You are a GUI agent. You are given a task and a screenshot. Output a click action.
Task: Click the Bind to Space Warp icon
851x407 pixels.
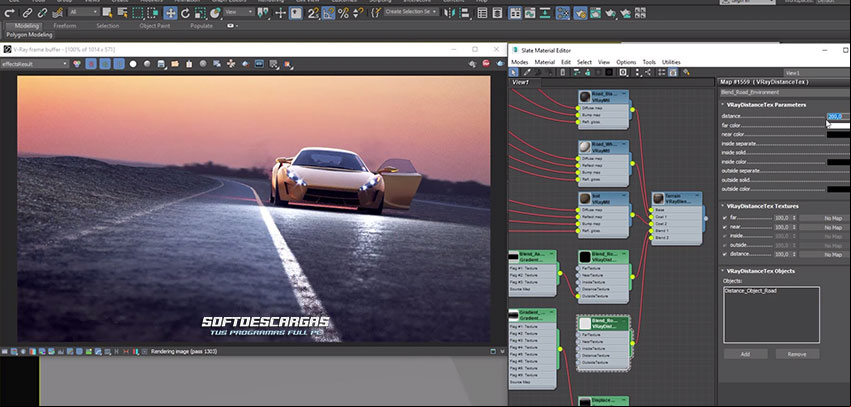[58, 12]
